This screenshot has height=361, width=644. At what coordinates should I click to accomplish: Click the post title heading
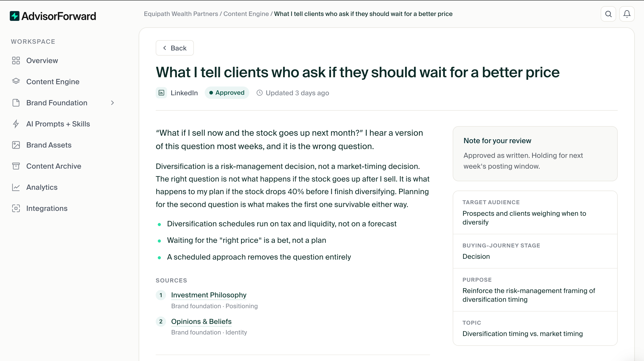coord(358,72)
